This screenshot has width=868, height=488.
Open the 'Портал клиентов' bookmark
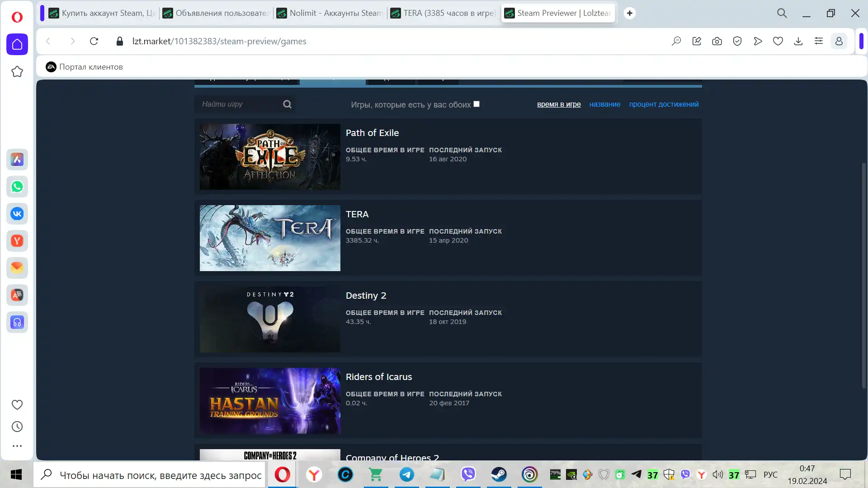tap(84, 67)
